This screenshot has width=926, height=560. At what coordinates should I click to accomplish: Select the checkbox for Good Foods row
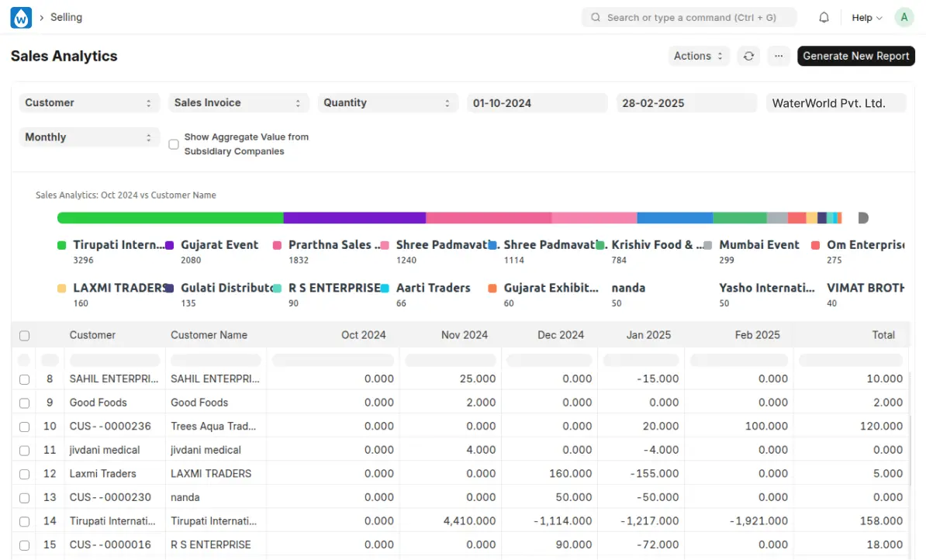click(x=25, y=403)
